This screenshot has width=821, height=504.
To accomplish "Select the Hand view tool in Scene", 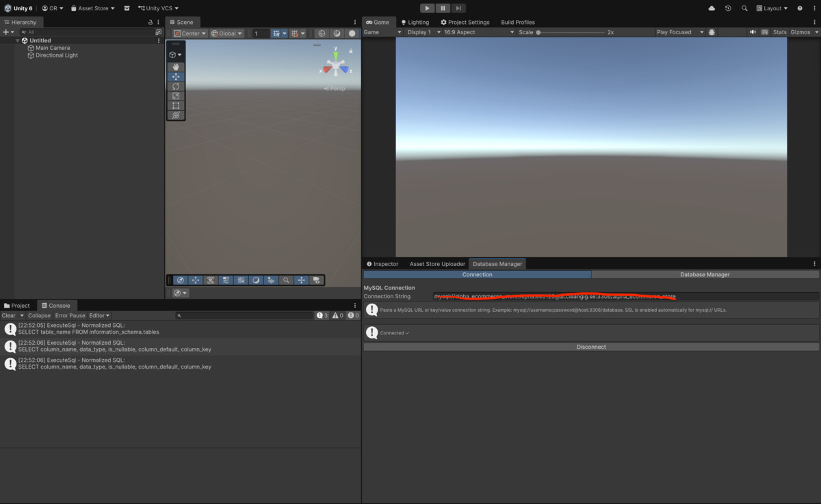I will point(176,67).
